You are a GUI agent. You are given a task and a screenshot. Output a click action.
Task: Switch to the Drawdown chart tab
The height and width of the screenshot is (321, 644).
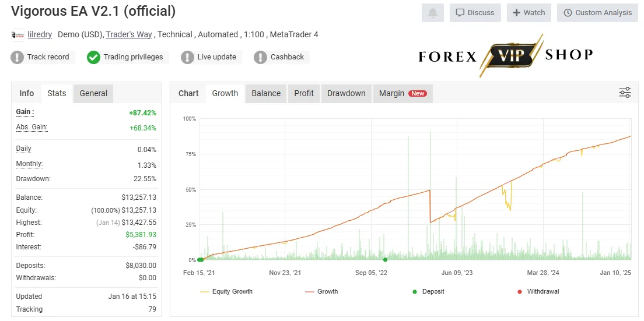346,93
